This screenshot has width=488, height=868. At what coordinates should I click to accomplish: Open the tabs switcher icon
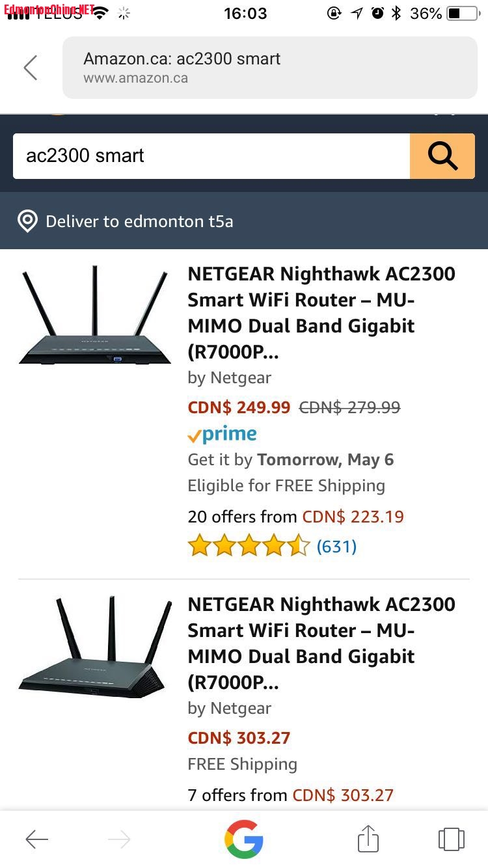[451, 839]
